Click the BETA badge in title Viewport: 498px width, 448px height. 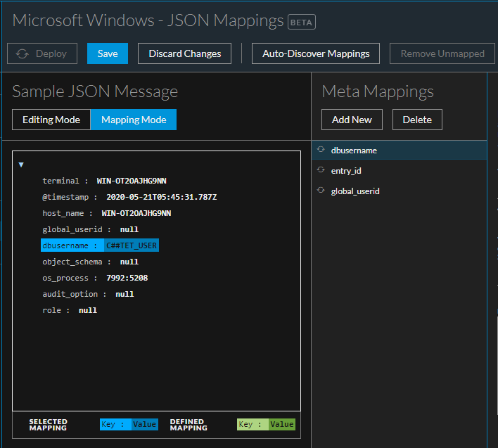pyautogui.click(x=302, y=23)
